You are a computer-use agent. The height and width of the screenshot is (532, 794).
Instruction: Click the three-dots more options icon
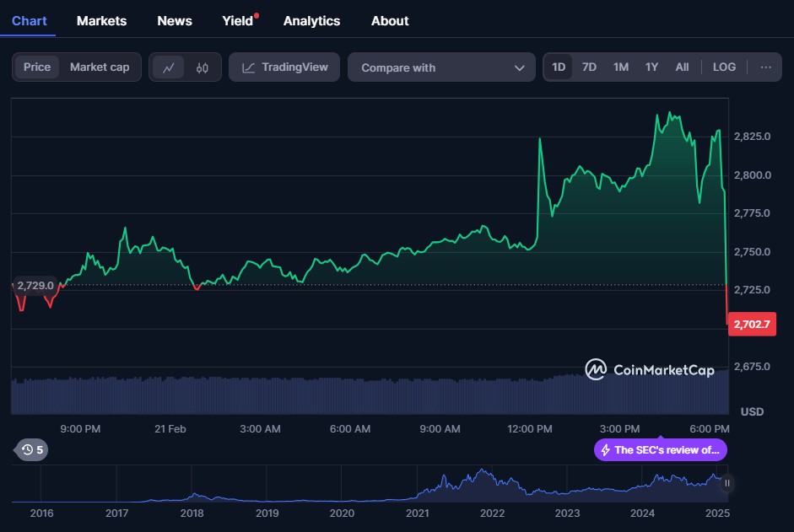(765, 67)
